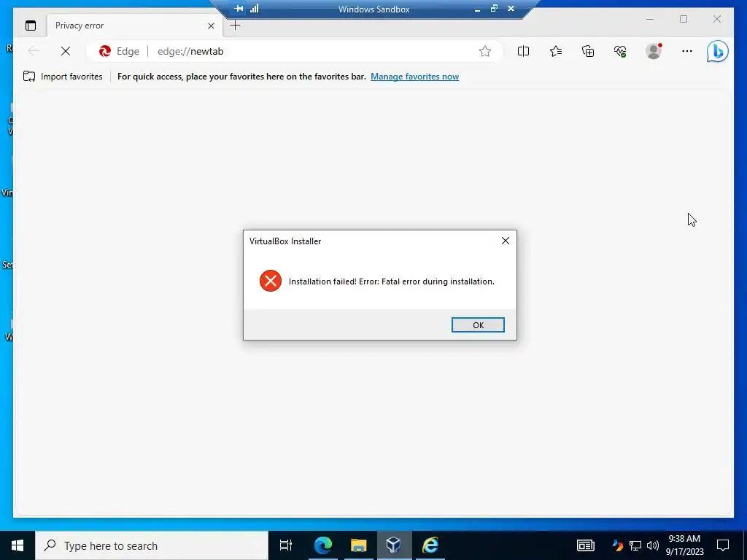Image resolution: width=747 pixels, height=560 pixels.
Task: Open Settings and more menu
Action: point(687,51)
